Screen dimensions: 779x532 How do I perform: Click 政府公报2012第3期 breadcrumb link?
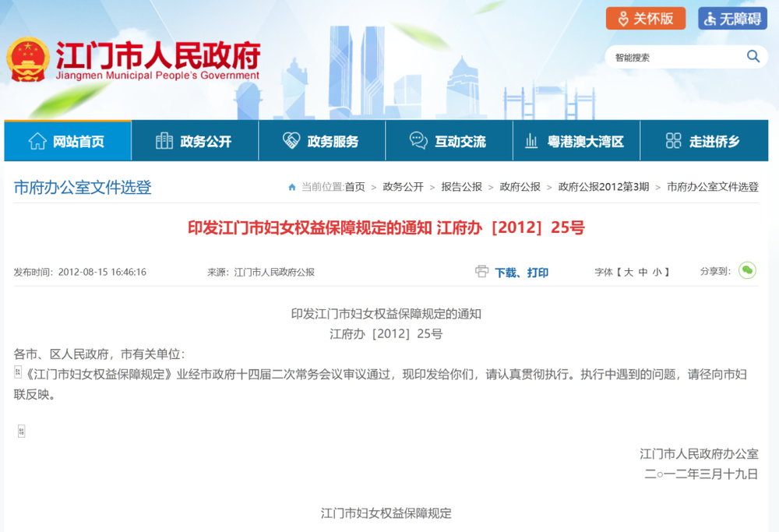point(604,187)
